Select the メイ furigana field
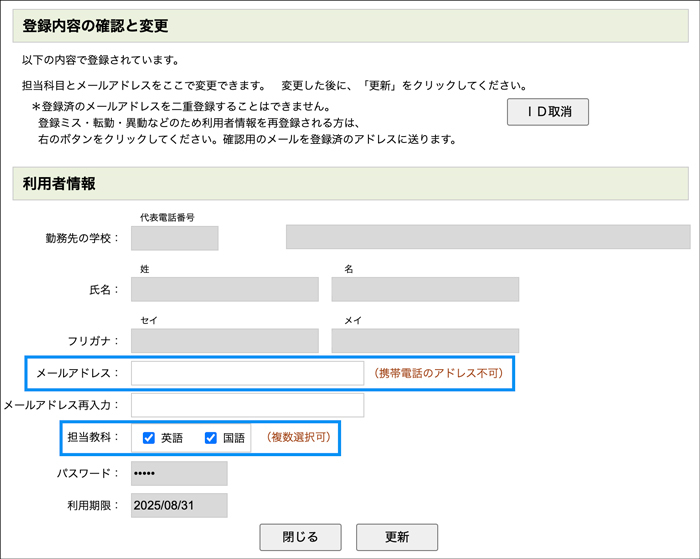The height and width of the screenshot is (559, 700). (425, 341)
